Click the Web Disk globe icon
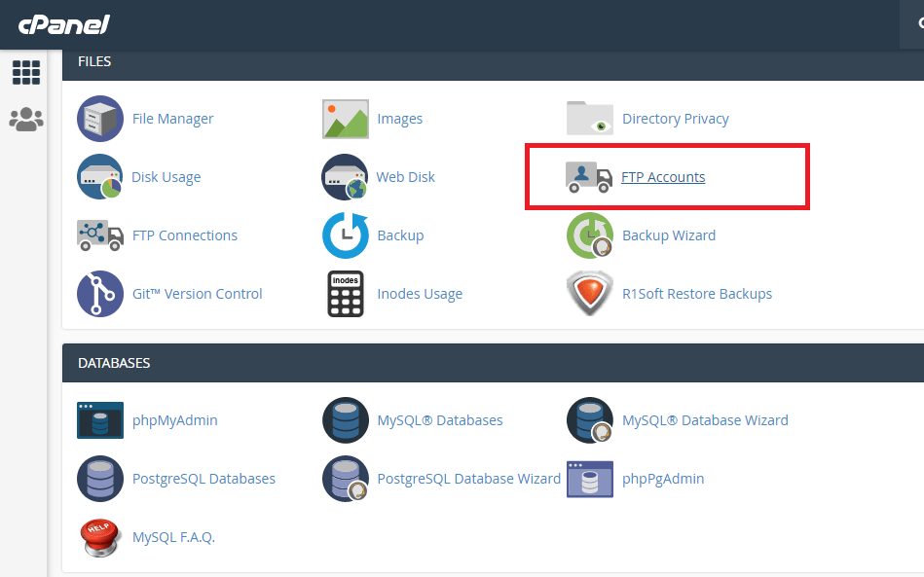Screen dimensions: 924x577 point(346,177)
